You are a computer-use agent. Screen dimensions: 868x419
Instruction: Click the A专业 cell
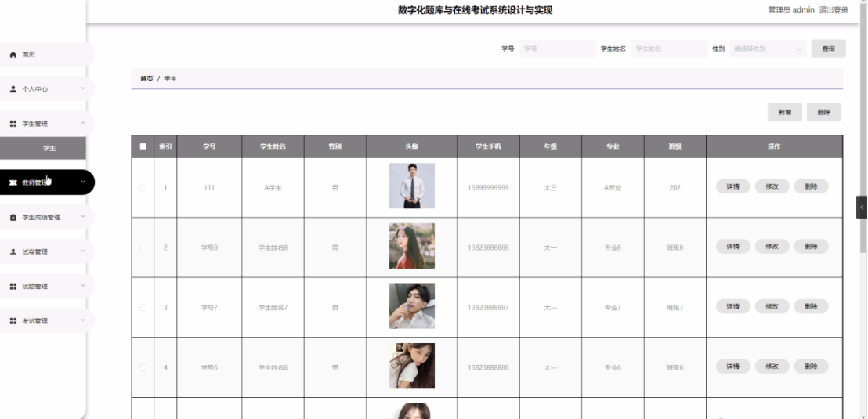click(x=613, y=188)
